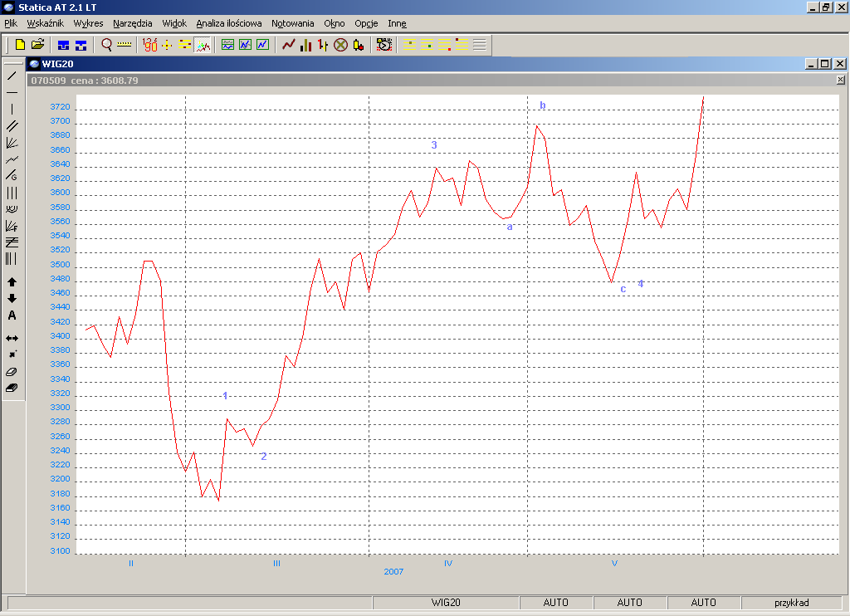
Task: Click the new file icon
Action: pyautogui.click(x=21, y=45)
